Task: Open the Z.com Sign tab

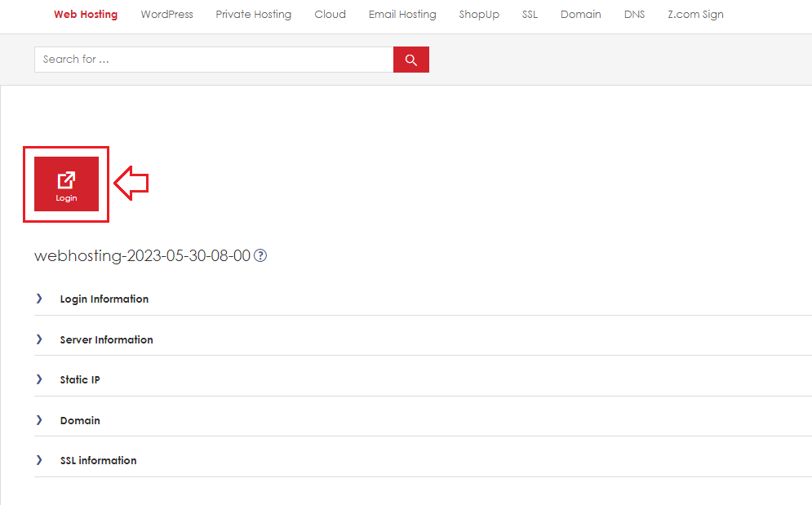Action: pos(695,15)
